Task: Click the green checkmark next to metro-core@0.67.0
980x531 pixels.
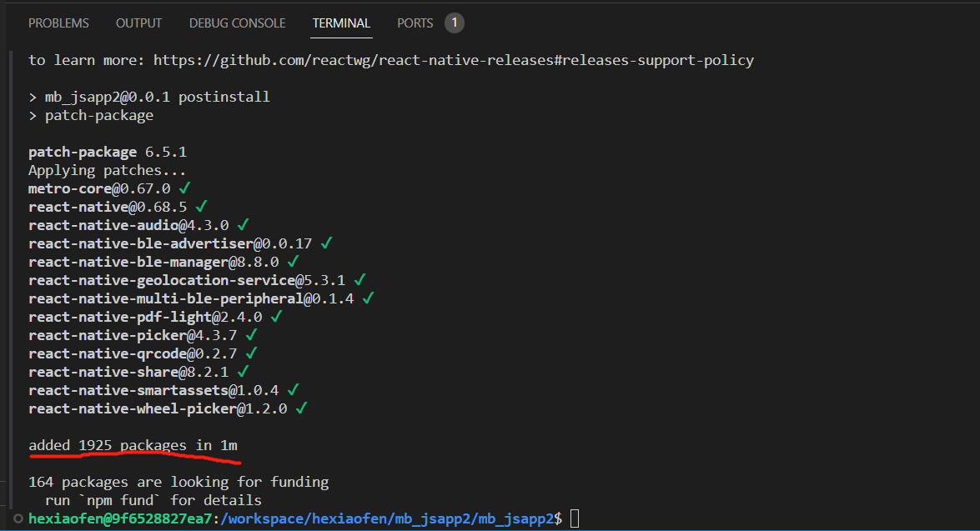Action: coord(185,188)
